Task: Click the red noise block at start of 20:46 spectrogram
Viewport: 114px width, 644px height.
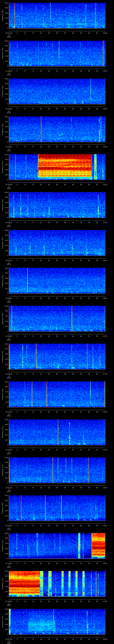Action: coord(24,583)
